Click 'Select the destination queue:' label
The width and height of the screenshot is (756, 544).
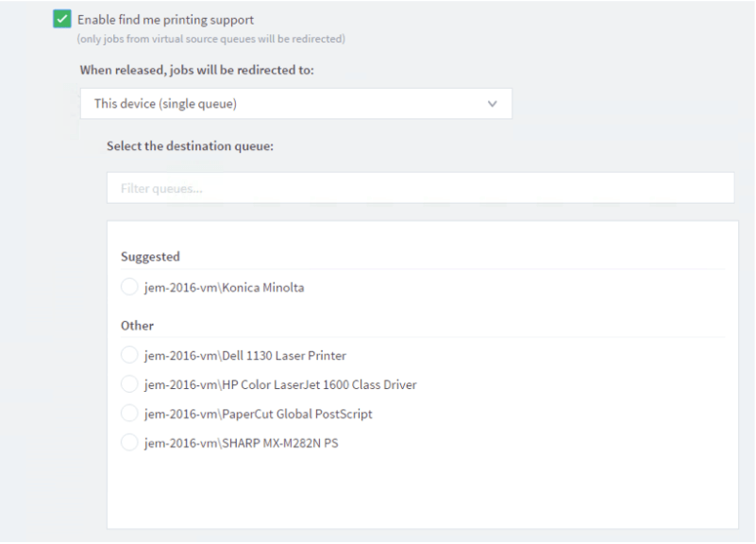[190, 146]
